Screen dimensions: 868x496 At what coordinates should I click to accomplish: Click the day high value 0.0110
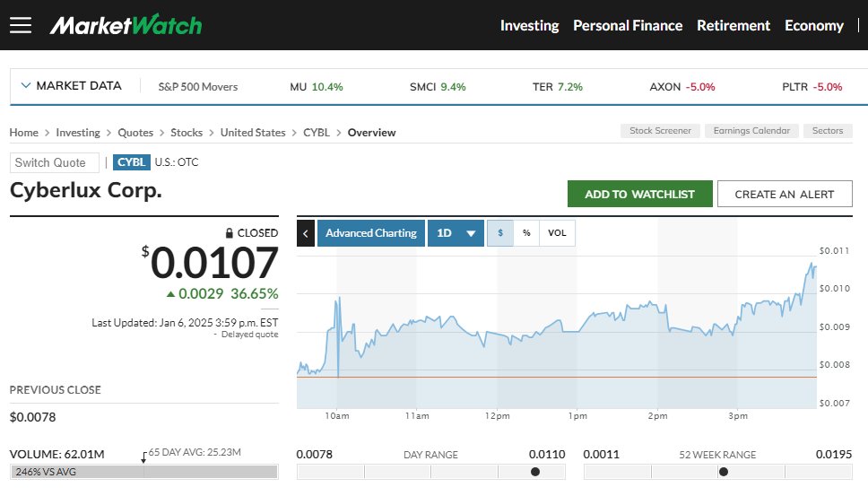click(x=547, y=455)
